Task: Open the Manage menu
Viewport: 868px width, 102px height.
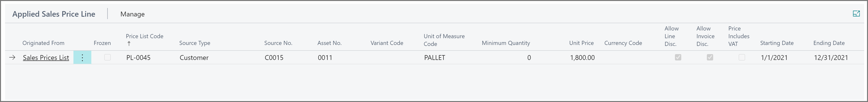Action: [x=132, y=14]
